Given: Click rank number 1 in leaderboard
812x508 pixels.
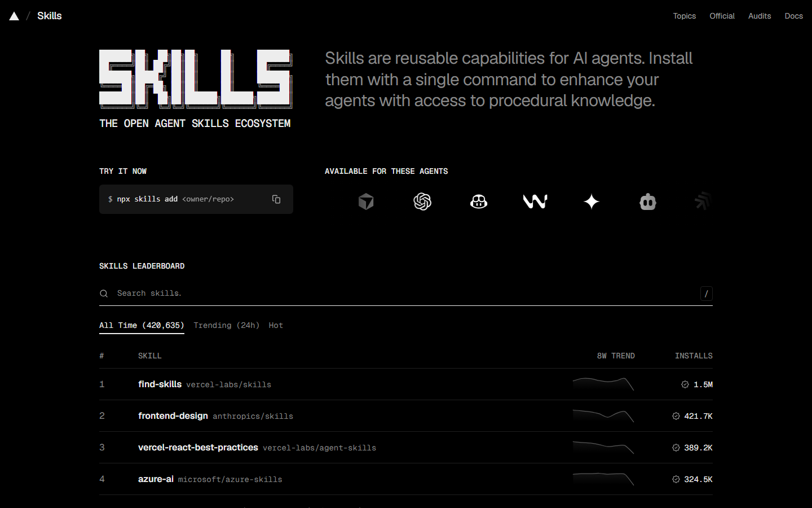Looking at the screenshot, I should point(102,384).
